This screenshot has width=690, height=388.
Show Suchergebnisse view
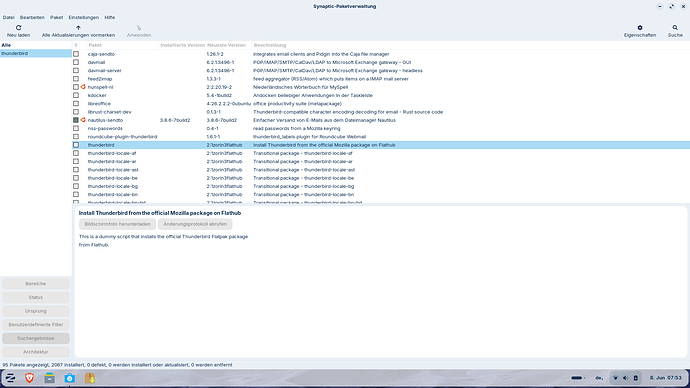coord(36,338)
